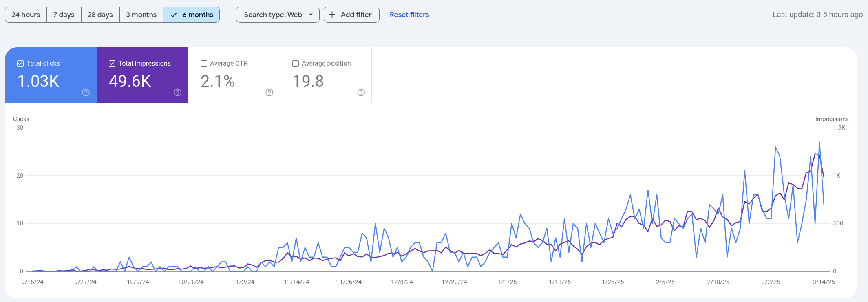Click the checkmark icon on 6 months
Image resolution: width=868 pixels, height=302 pixels.
(174, 15)
